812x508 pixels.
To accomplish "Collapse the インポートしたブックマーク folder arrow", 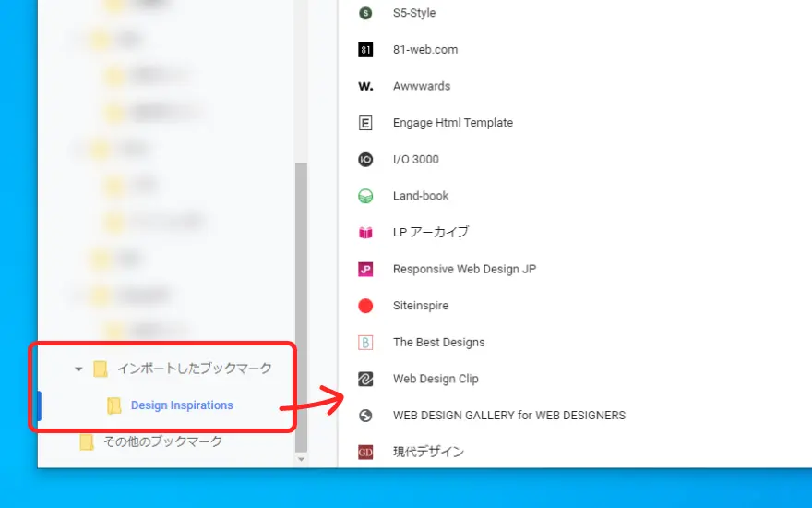I will [78, 369].
